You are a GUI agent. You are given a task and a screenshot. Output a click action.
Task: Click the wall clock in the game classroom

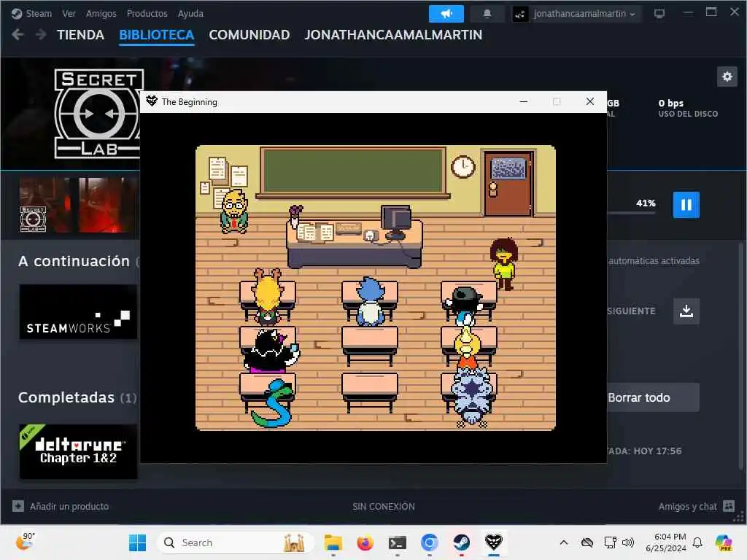(x=462, y=167)
